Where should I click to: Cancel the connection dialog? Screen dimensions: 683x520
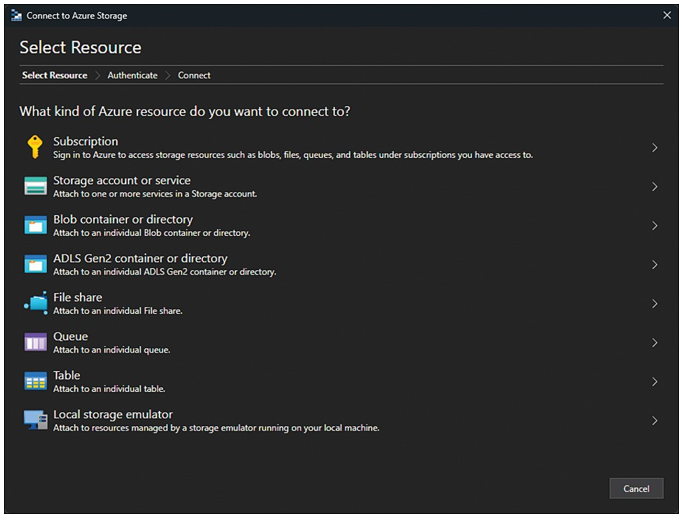(636, 489)
